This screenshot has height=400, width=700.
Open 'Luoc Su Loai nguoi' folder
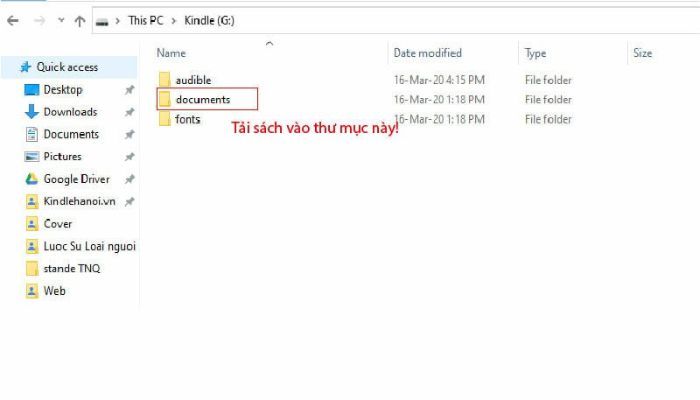tap(89, 246)
